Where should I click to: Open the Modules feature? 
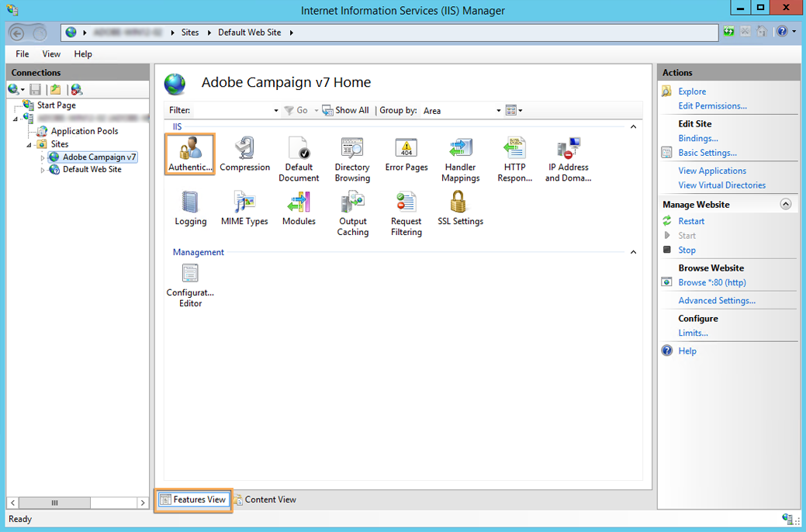coord(299,208)
